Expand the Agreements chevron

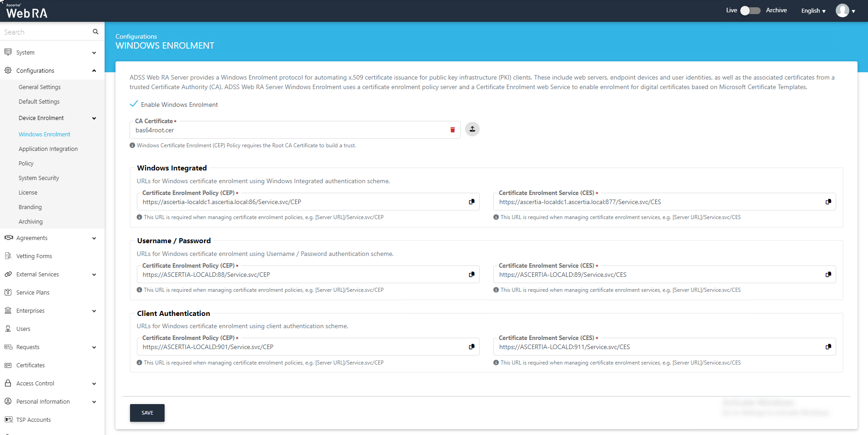(94, 238)
